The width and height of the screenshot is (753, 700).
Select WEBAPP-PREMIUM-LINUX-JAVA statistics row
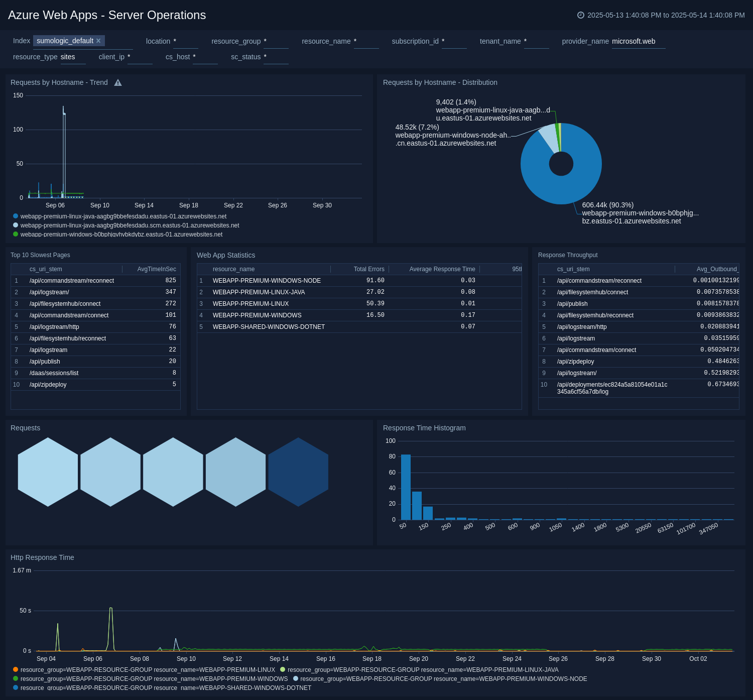[x=359, y=292]
